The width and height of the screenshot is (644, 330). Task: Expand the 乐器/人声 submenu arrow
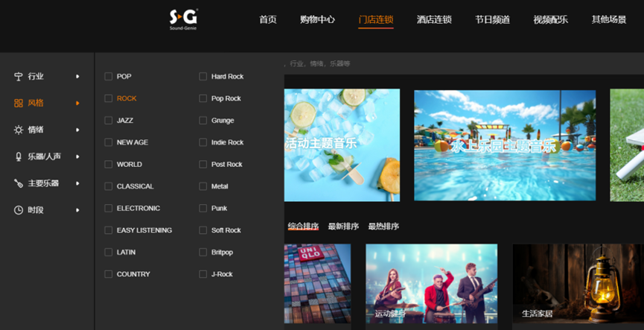coord(77,156)
